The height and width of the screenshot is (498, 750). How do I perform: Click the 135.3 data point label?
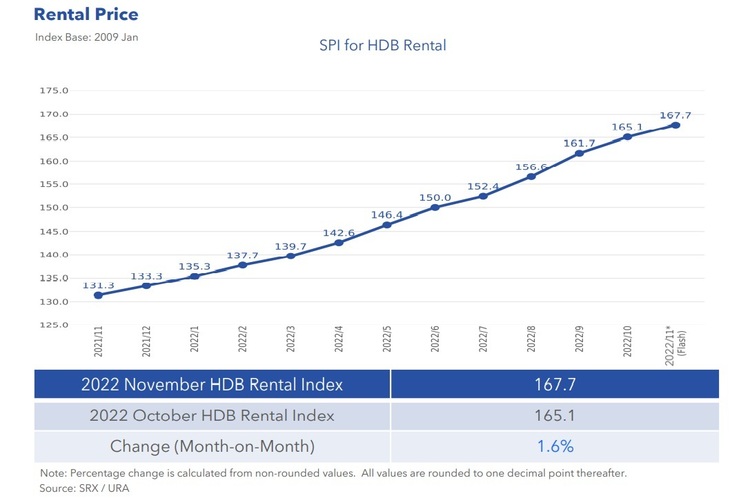pyautogui.click(x=195, y=266)
